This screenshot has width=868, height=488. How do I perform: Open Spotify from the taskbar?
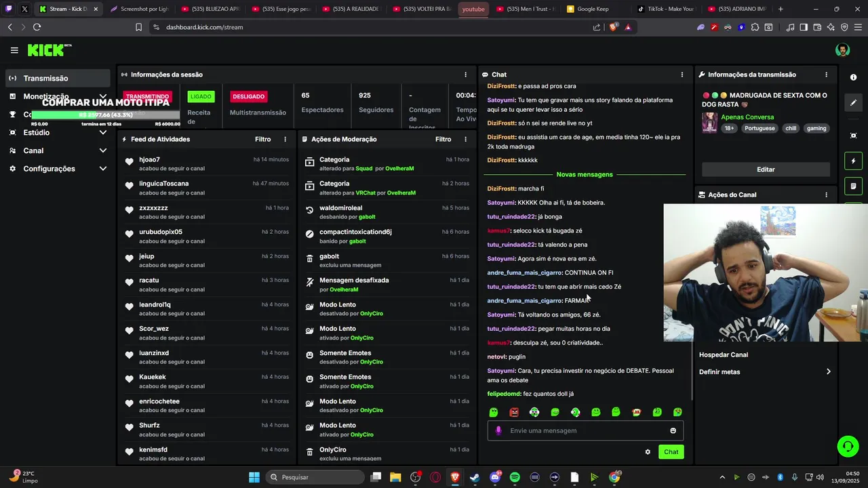point(515,477)
